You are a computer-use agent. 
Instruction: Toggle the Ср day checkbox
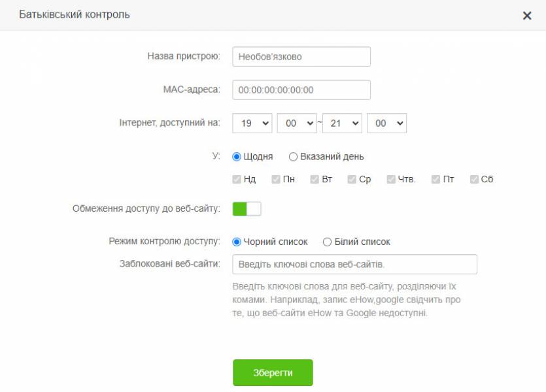[x=352, y=179]
